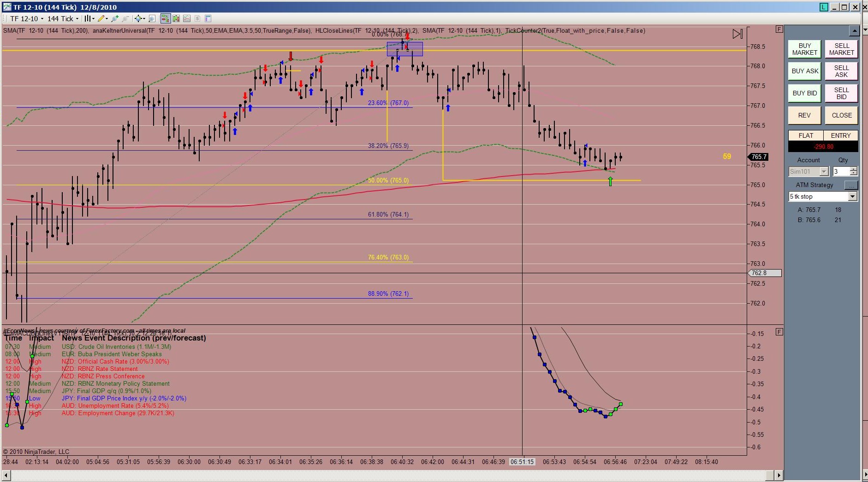Click the 765.7 current price marker
Image resolution: width=868 pixels, height=482 pixels.
click(x=759, y=157)
